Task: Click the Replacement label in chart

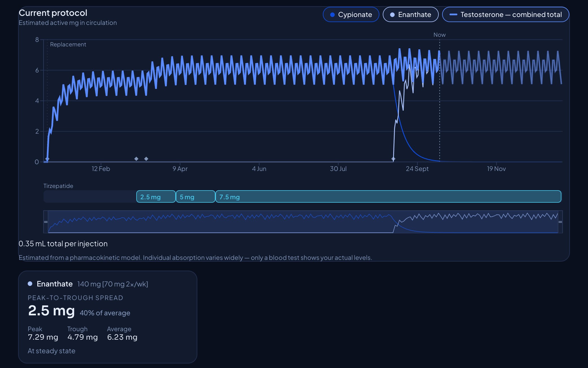Action: pyautogui.click(x=68, y=44)
